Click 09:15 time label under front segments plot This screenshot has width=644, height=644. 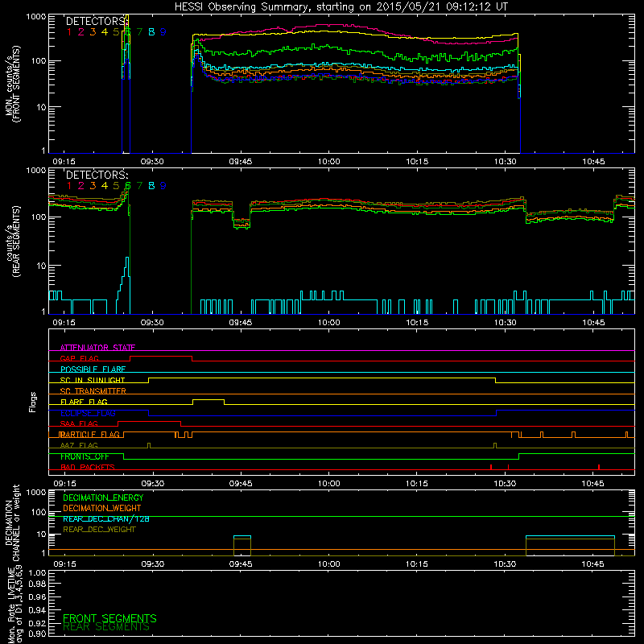click(64, 162)
